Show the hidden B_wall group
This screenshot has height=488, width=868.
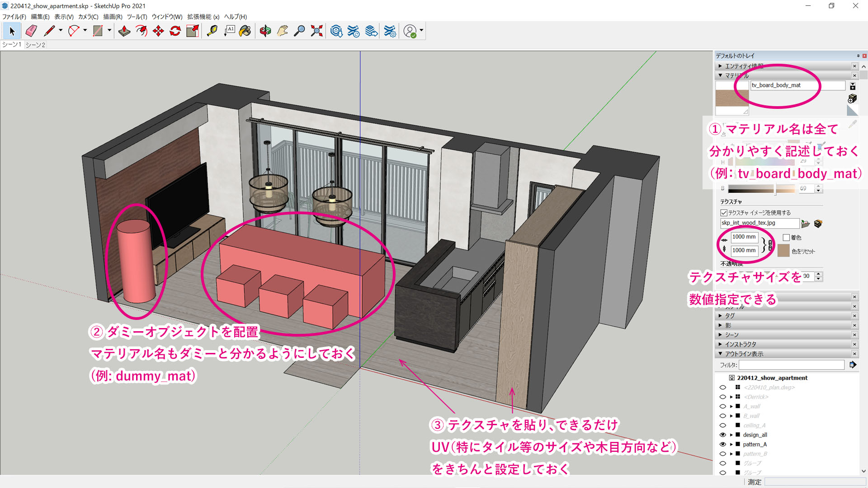point(722,416)
